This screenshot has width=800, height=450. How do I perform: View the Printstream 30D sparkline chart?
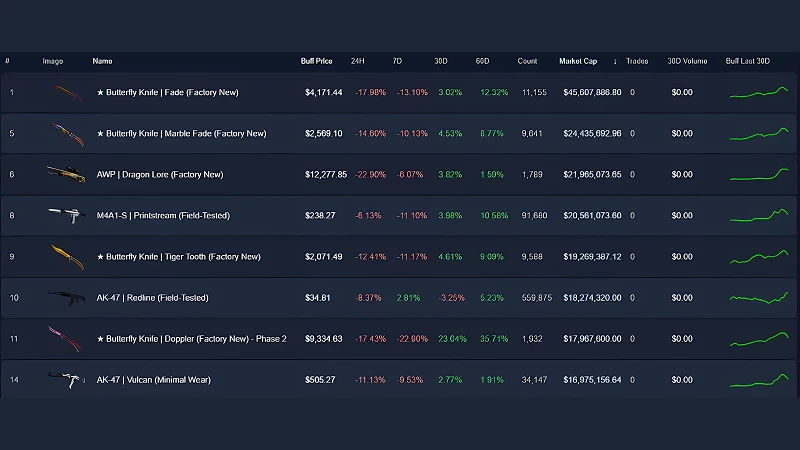tap(759, 215)
